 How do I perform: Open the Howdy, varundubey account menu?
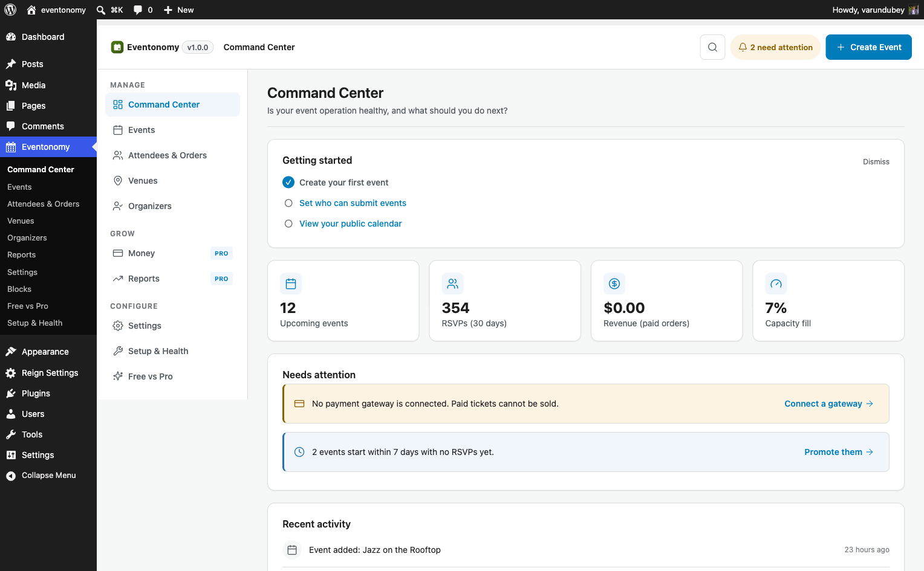876,10
